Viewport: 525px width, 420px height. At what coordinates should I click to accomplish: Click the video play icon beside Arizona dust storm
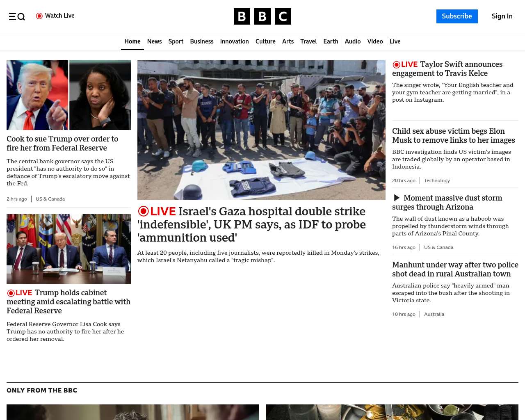point(397,198)
